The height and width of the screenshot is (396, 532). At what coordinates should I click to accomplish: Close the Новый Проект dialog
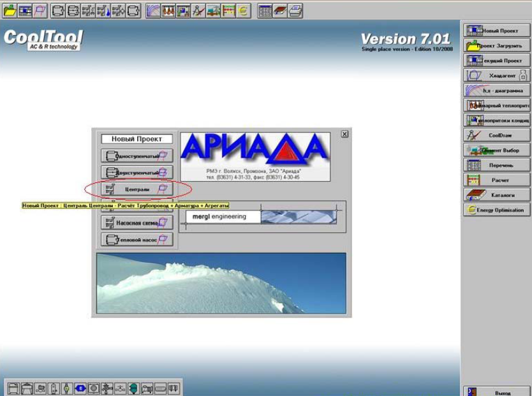pos(344,135)
